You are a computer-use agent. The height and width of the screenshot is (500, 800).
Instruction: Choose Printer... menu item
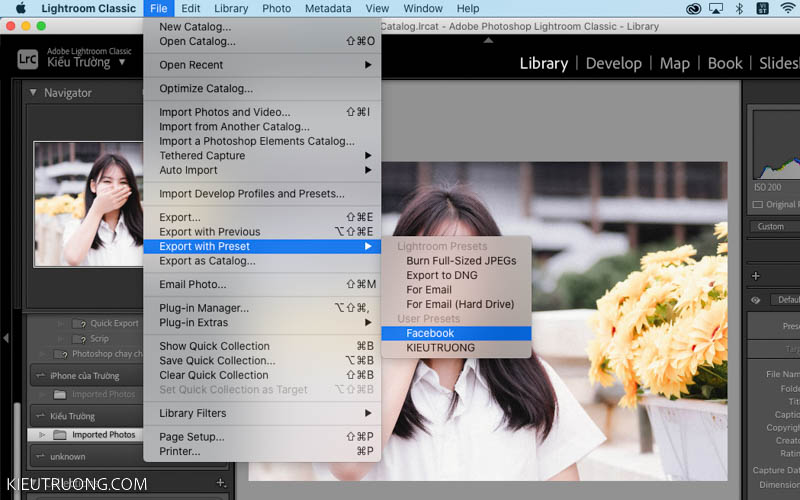click(x=262, y=451)
